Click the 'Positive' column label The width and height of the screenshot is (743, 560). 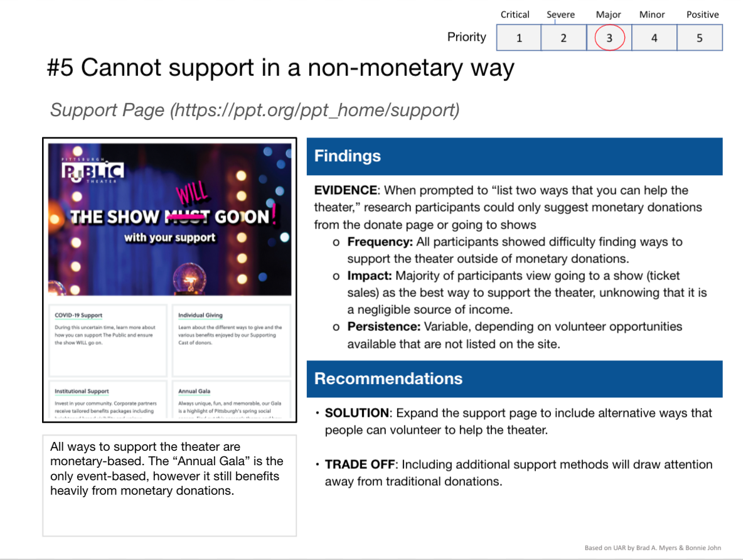[x=702, y=14]
